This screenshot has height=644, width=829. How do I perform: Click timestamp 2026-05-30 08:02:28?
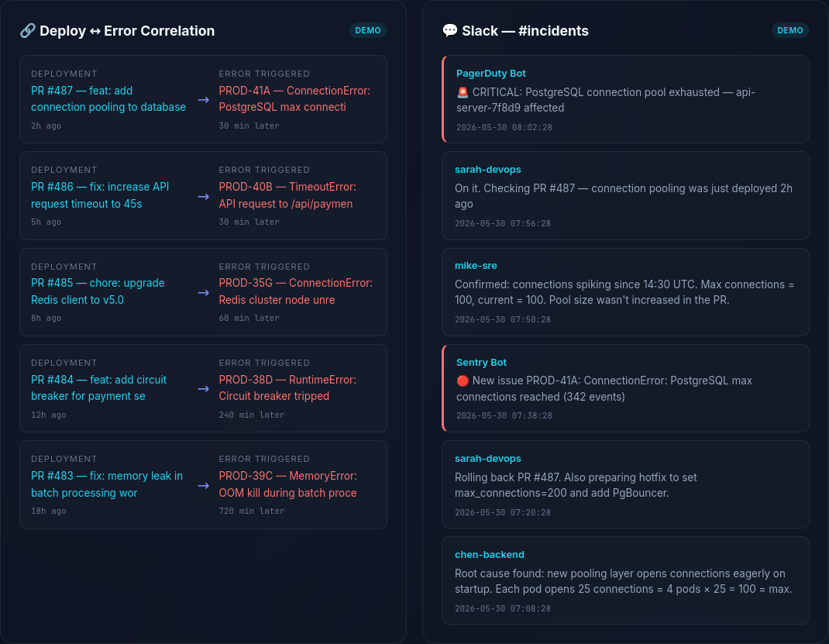point(504,127)
